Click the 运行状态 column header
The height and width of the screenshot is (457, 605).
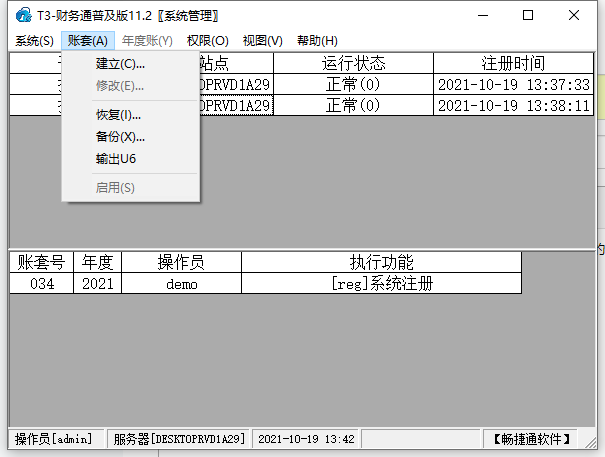click(x=353, y=63)
